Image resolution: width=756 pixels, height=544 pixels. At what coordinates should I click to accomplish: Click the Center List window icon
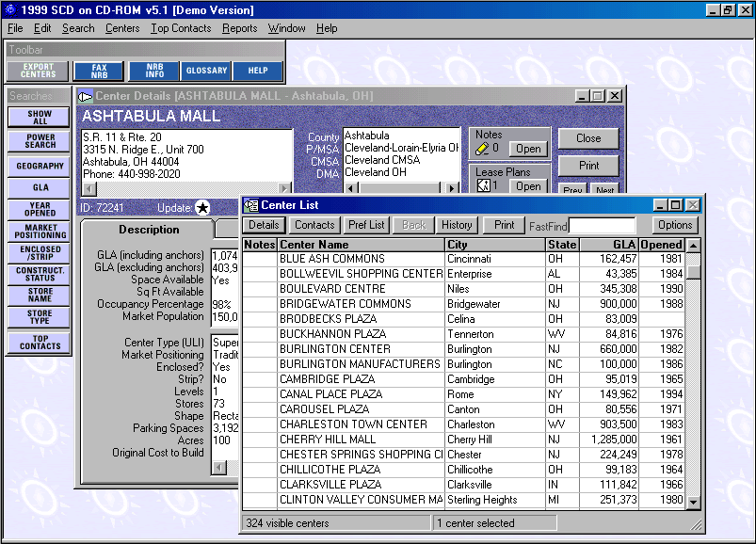click(251, 205)
